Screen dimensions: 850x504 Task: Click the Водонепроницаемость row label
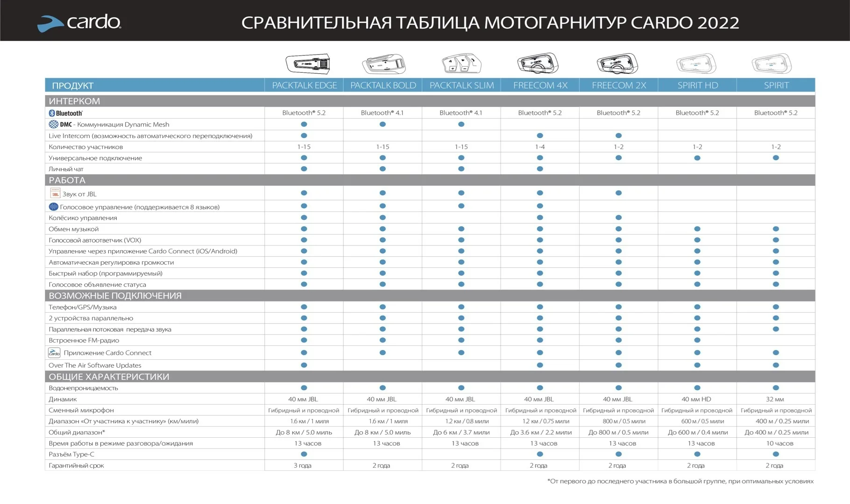pos(83,388)
